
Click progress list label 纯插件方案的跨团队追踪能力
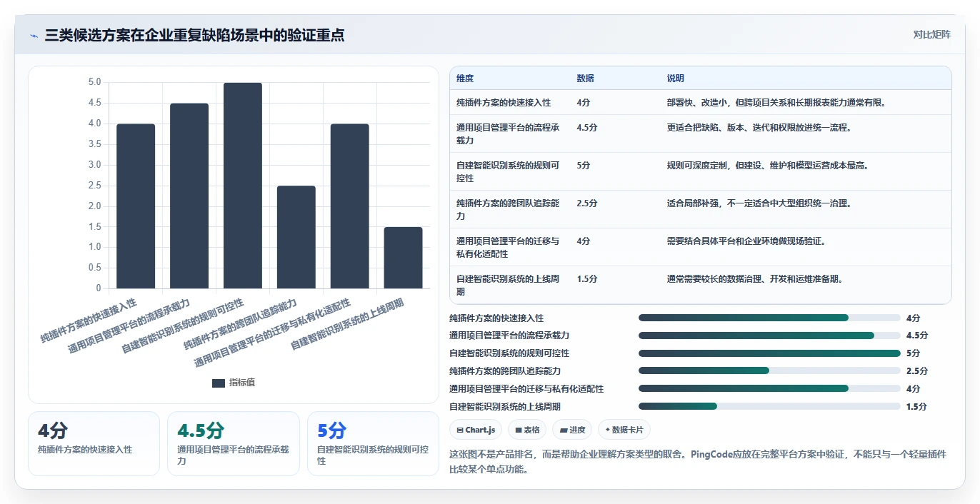coord(505,371)
